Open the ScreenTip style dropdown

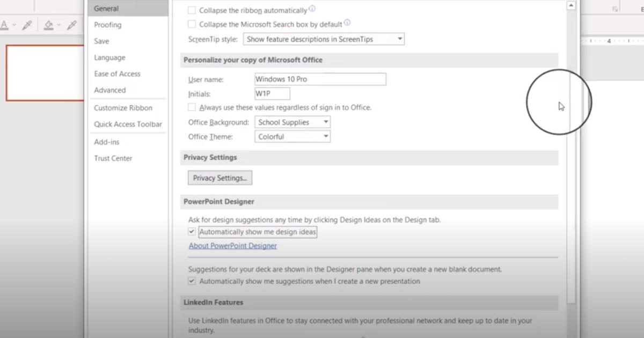click(324, 39)
